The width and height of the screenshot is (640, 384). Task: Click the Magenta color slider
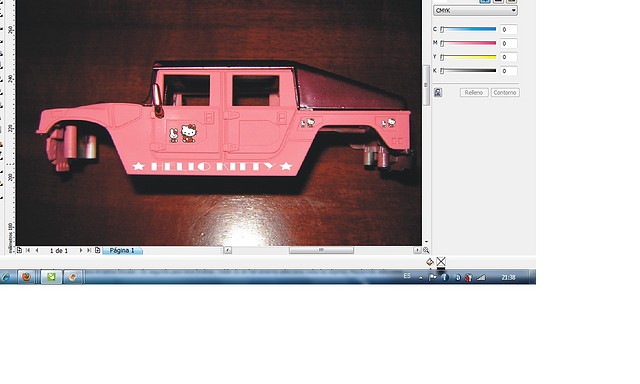(468, 43)
